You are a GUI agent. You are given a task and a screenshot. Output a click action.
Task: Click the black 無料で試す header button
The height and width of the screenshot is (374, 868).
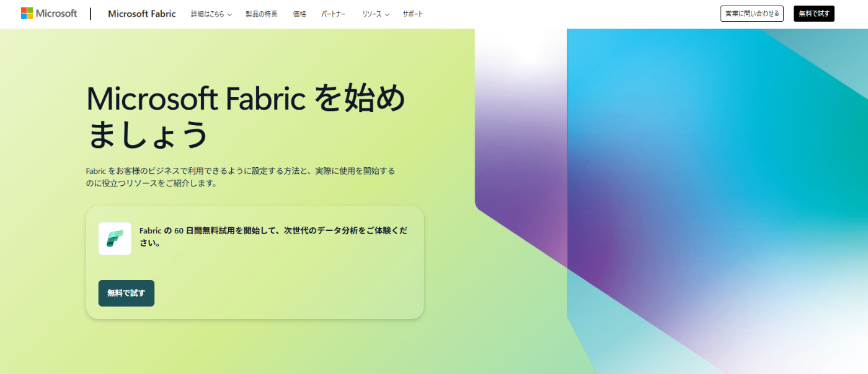point(814,14)
